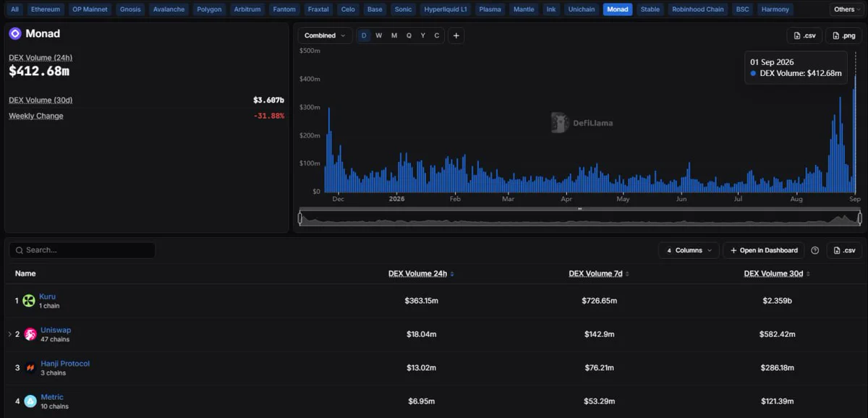Select Daily (D) chart interval
Viewport: 868px width, 418px height.
click(x=364, y=35)
